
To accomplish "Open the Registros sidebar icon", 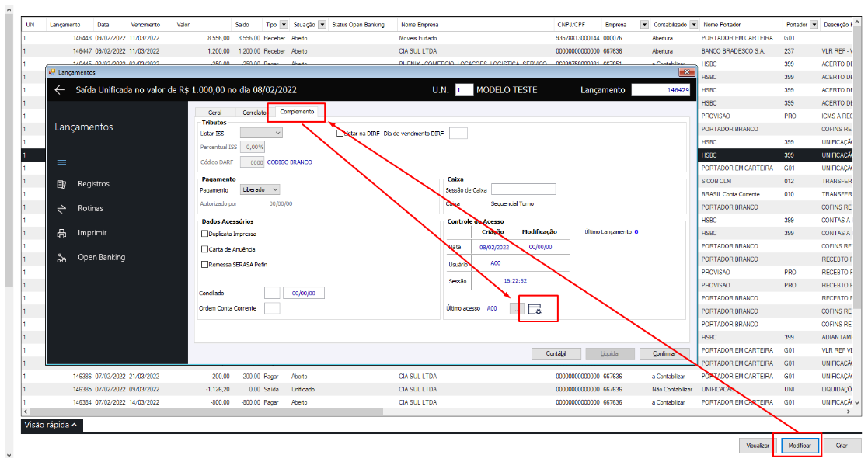I will click(61, 184).
